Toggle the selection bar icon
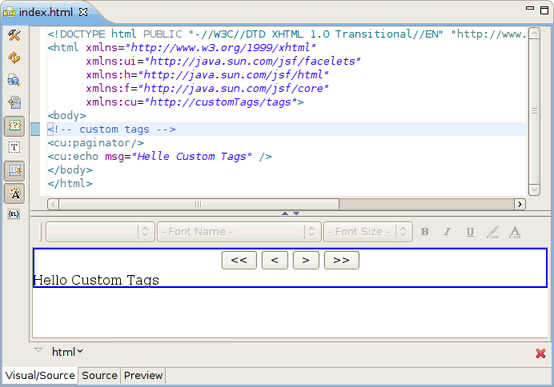The width and height of the screenshot is (554, 387). click(x=14, y=171)
